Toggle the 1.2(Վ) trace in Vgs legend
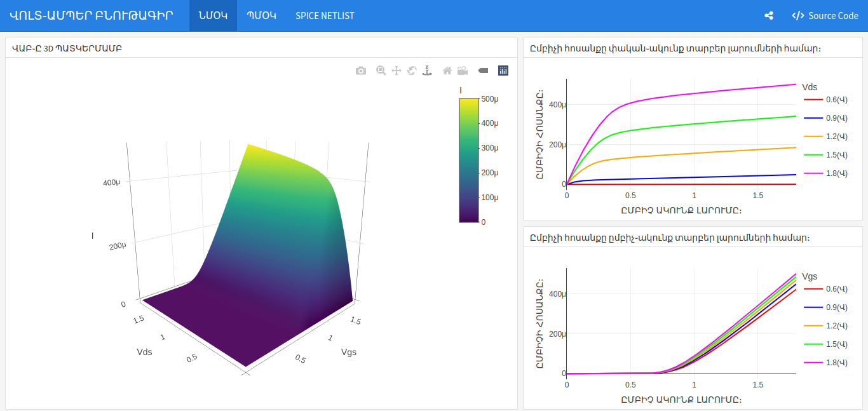Screen dimensions: 868x411 825,326
